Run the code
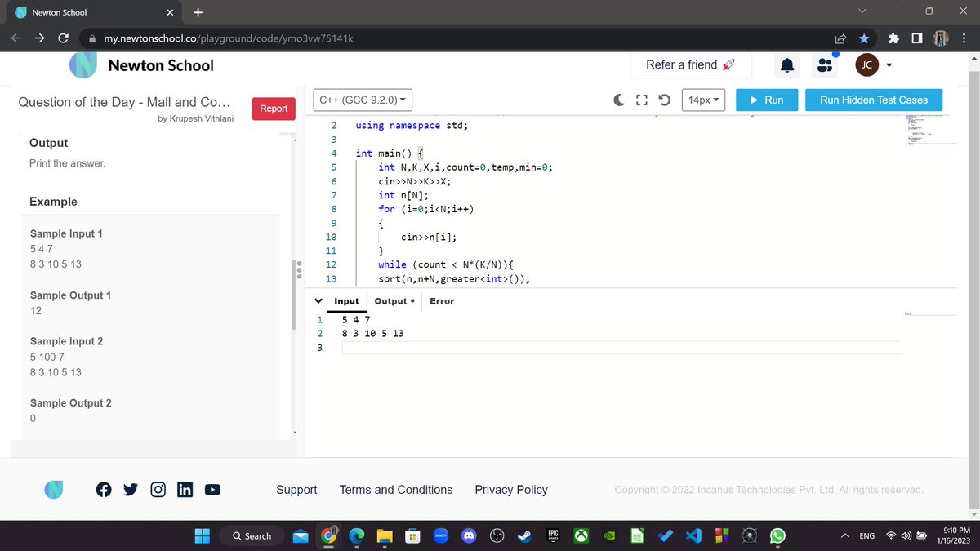Image resolution: width=980 pixels, height=551 pixels. [x=766, y=100]
